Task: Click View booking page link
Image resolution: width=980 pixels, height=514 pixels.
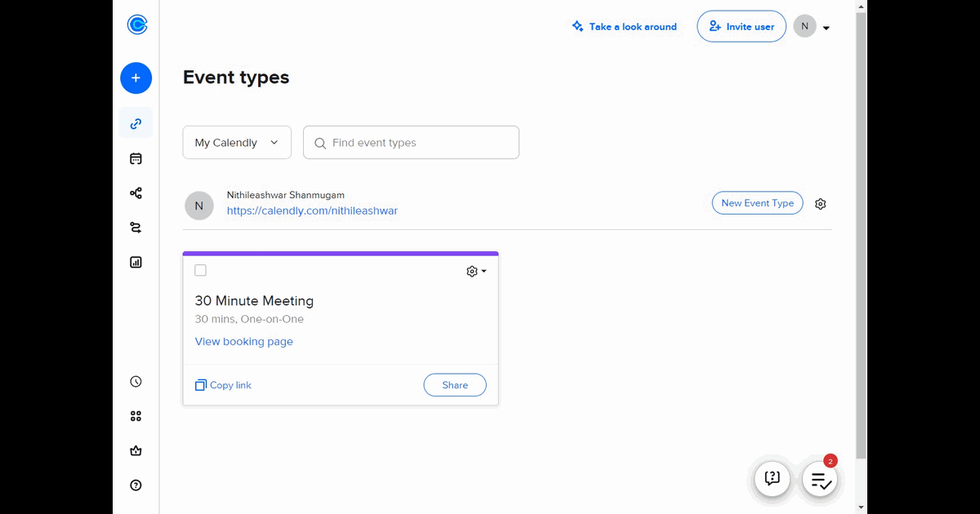Action: pos(244,342)
